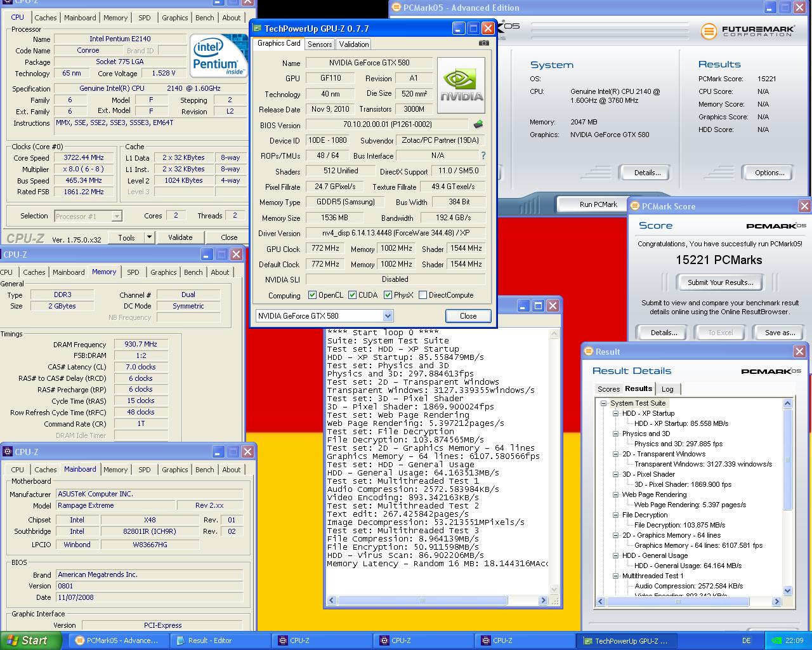Click the GPU-Z title bar app icon
The width and height of the screenshot is (812, 650).
pyautogui.click(x=256, y=29)
